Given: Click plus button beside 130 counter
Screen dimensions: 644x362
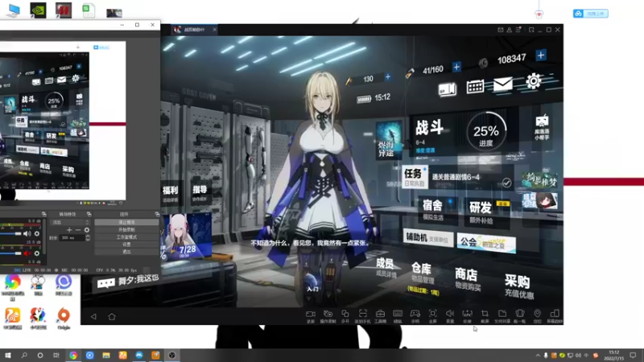Looking at the screenshot, I should tap(388, 76).
